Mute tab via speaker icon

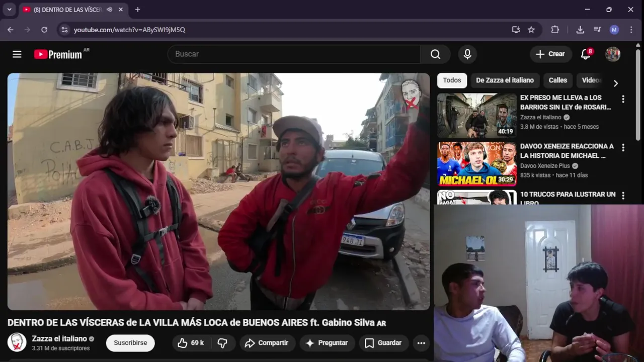click(109, 10)
